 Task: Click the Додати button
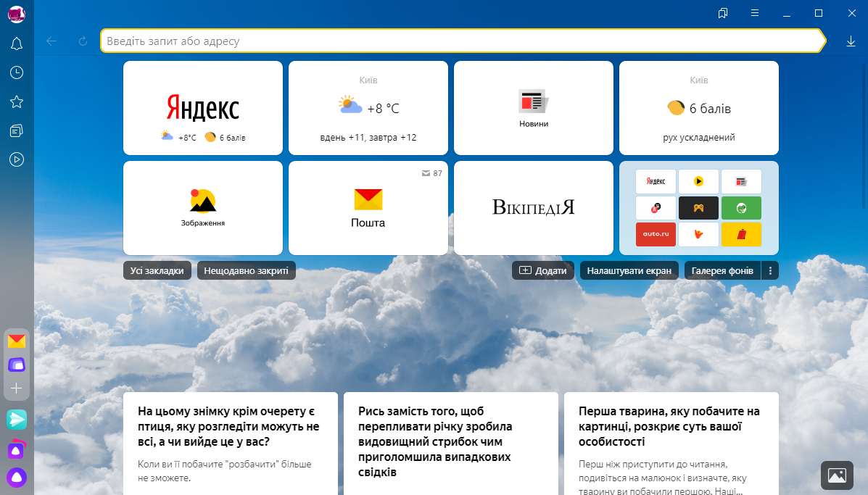(x=543, y=270)
